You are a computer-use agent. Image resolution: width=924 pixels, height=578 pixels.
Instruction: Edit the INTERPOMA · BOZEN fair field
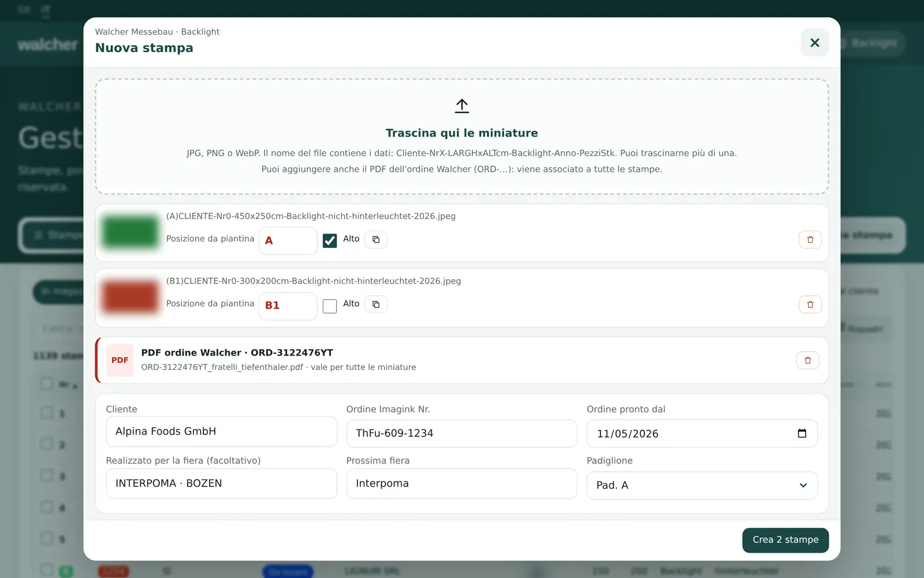[222, 483]
